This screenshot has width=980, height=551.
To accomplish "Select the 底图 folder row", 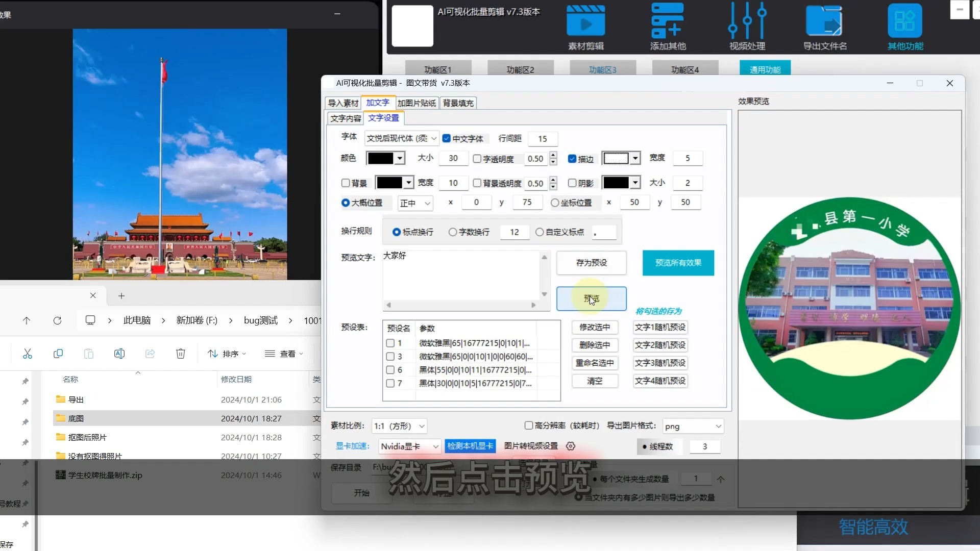I will coord(187,418).
